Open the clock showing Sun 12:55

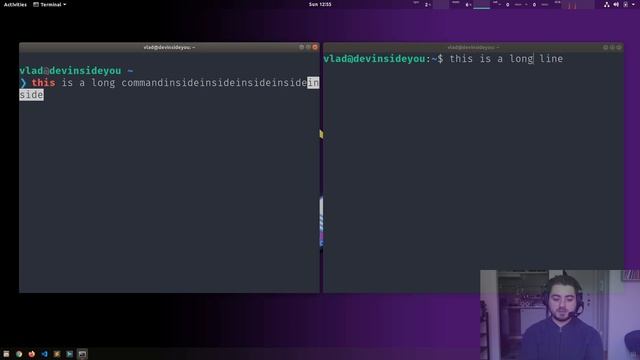320,4
